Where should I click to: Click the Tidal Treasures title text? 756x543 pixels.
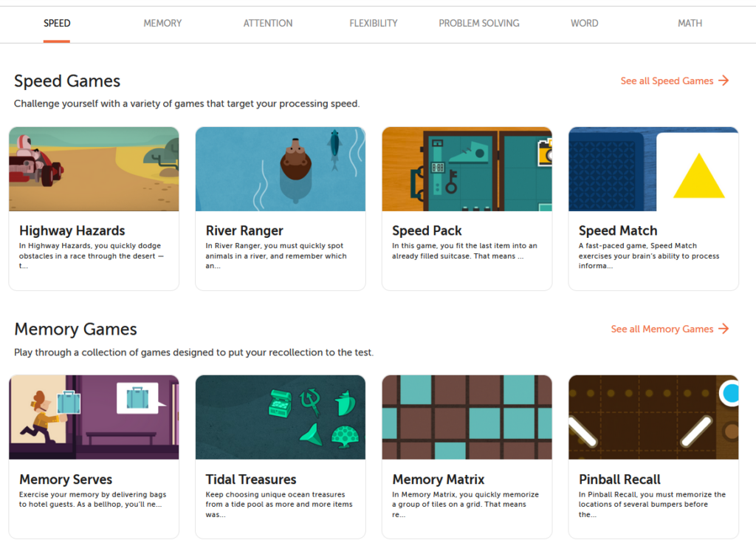click(x=251, y=479)
